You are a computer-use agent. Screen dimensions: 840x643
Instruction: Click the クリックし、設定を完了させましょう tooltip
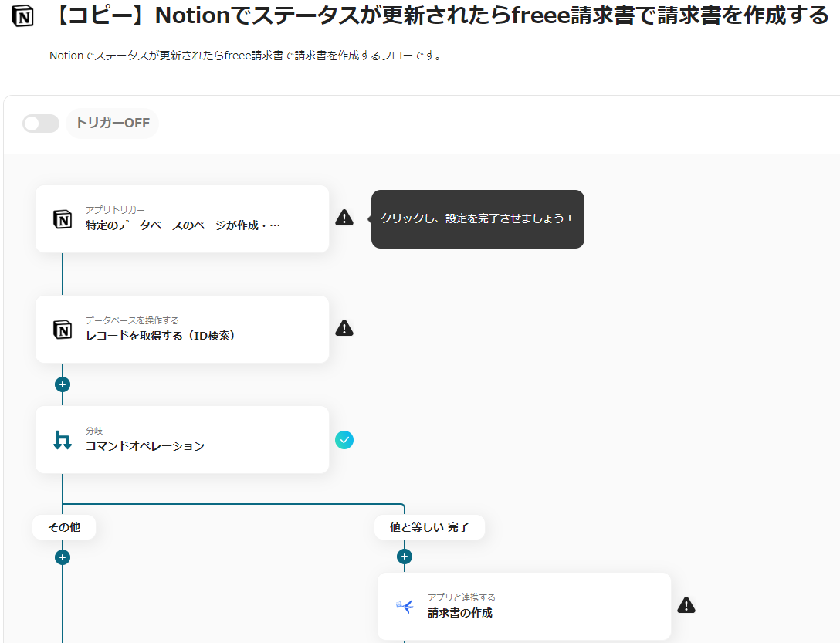coord(477,218)
